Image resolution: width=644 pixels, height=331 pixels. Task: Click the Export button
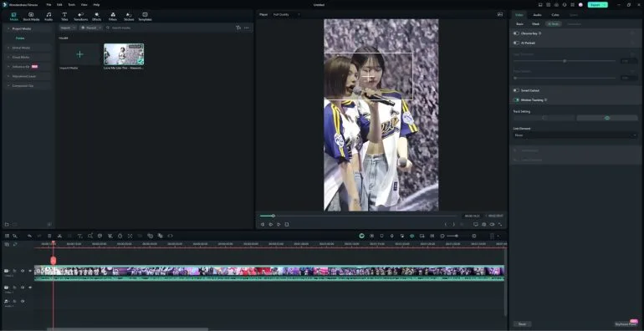pos(598,4)
